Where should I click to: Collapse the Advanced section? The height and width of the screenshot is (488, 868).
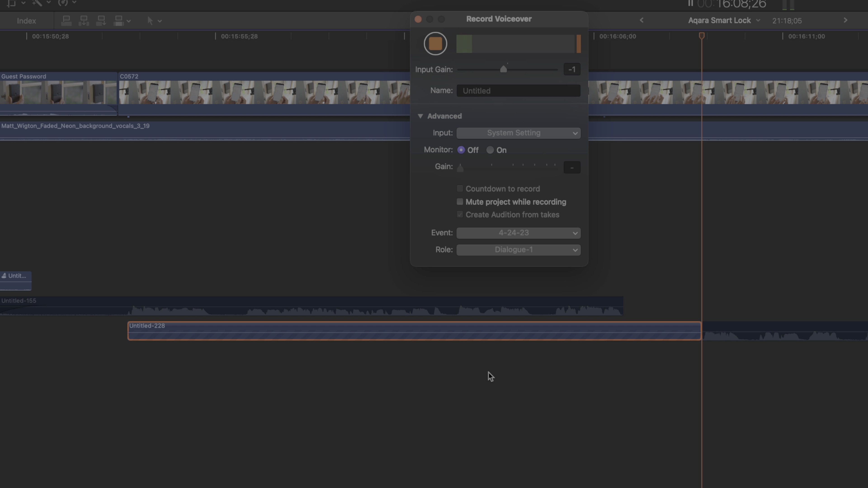pos(420,116)
